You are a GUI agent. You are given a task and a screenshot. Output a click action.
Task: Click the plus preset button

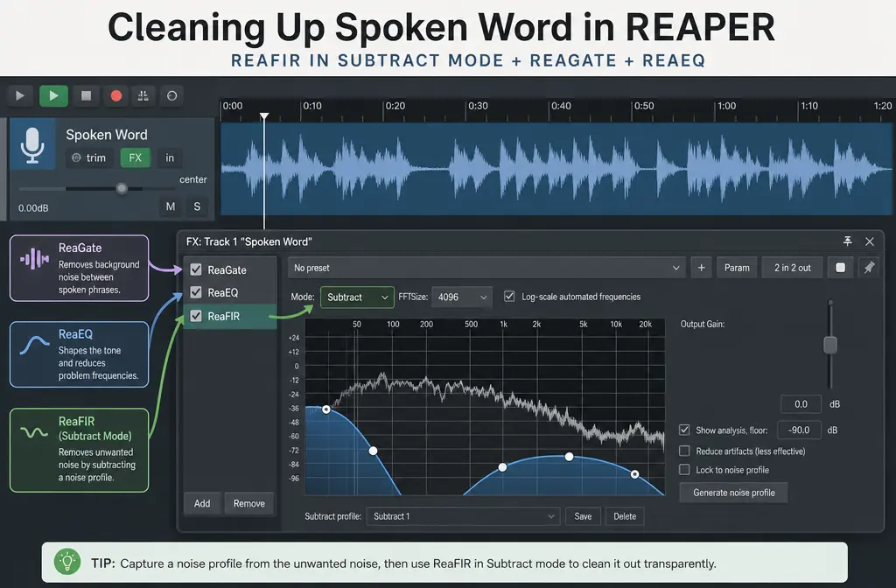coord(701,268)
